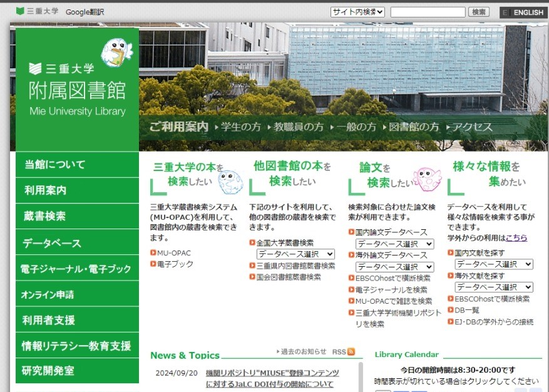The image size is (549, 392).
Task: Click the こちら link for off-campus use
Action: click(x=516, y=238)
